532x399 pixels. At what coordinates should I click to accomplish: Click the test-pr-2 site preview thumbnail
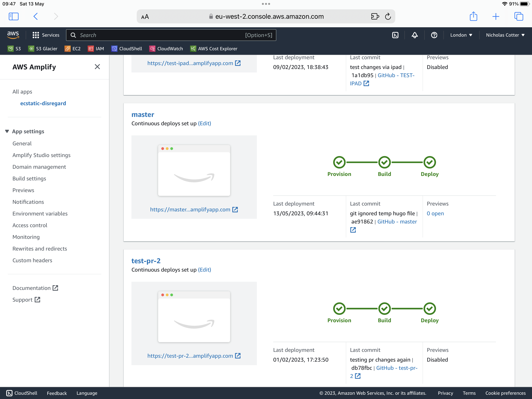coord(194,317)
